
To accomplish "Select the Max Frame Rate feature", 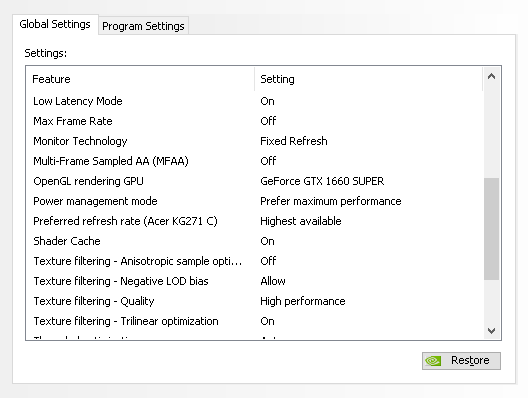I will 73,121.
